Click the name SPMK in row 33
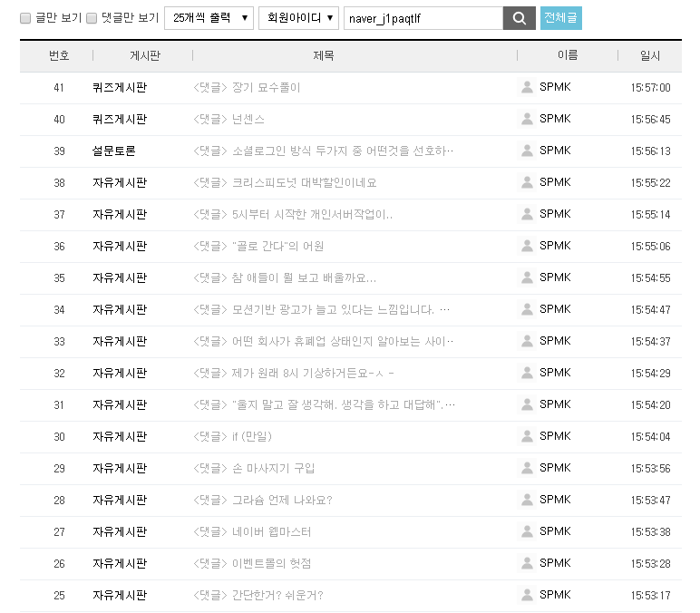This screenshot has width=700, height=613. [x=555, y=341]
